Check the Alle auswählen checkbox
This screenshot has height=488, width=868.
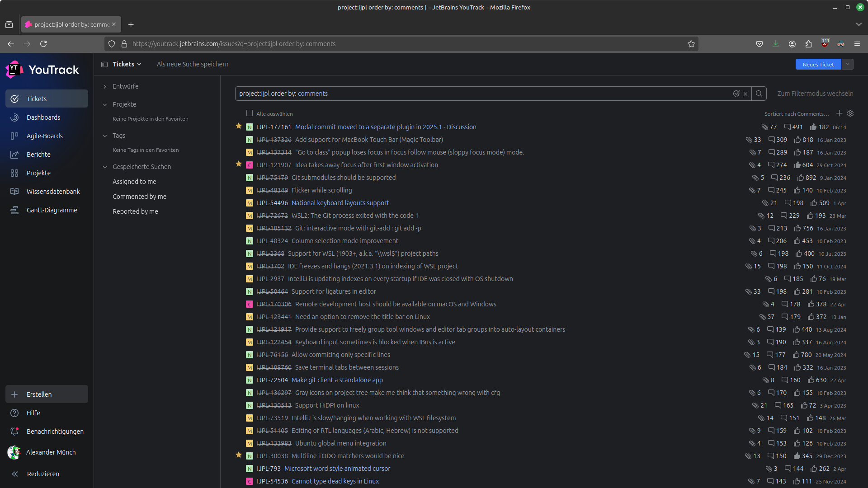[x=250, y=113]
